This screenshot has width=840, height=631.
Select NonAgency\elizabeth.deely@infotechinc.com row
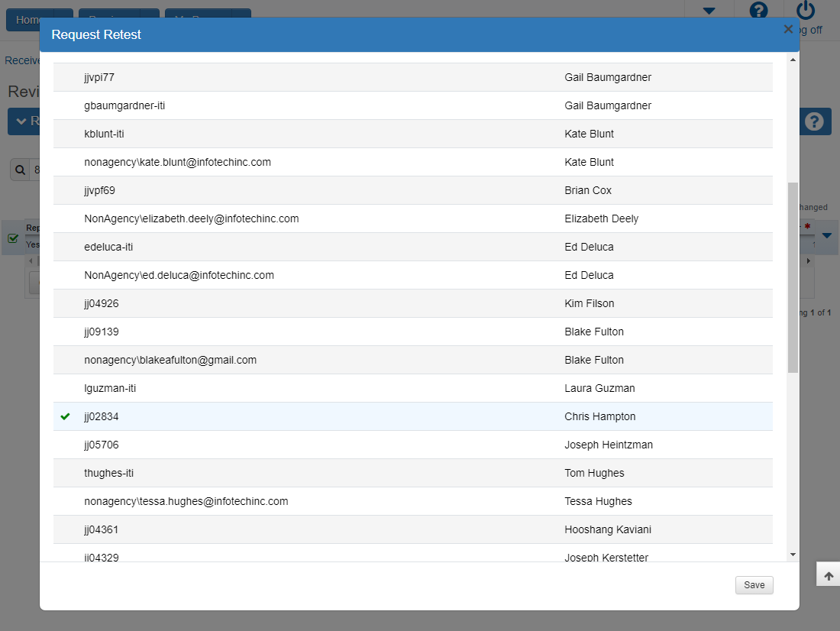point(413,218)
